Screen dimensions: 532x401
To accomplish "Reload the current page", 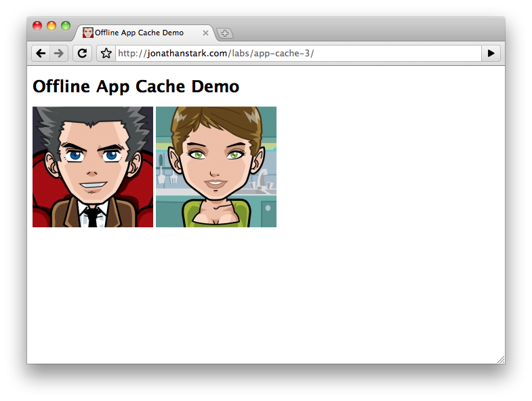I will click(x=82, y=53).
